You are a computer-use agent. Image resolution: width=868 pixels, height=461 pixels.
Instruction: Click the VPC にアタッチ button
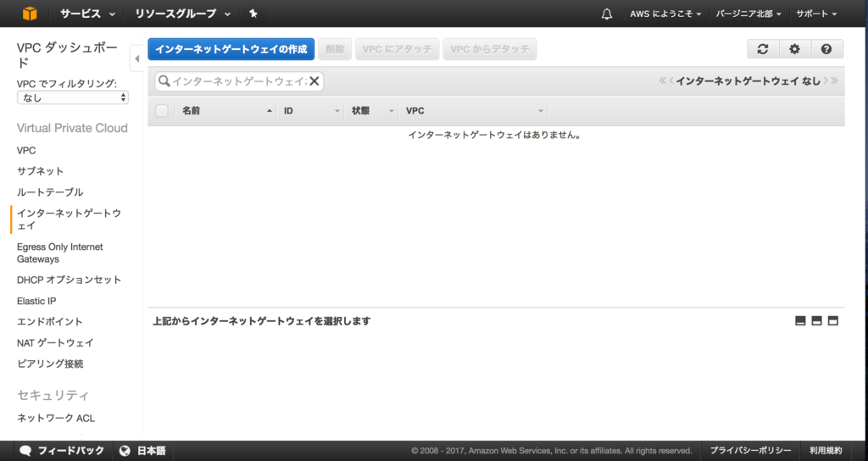pyautogui.click(x=397, y=49)
